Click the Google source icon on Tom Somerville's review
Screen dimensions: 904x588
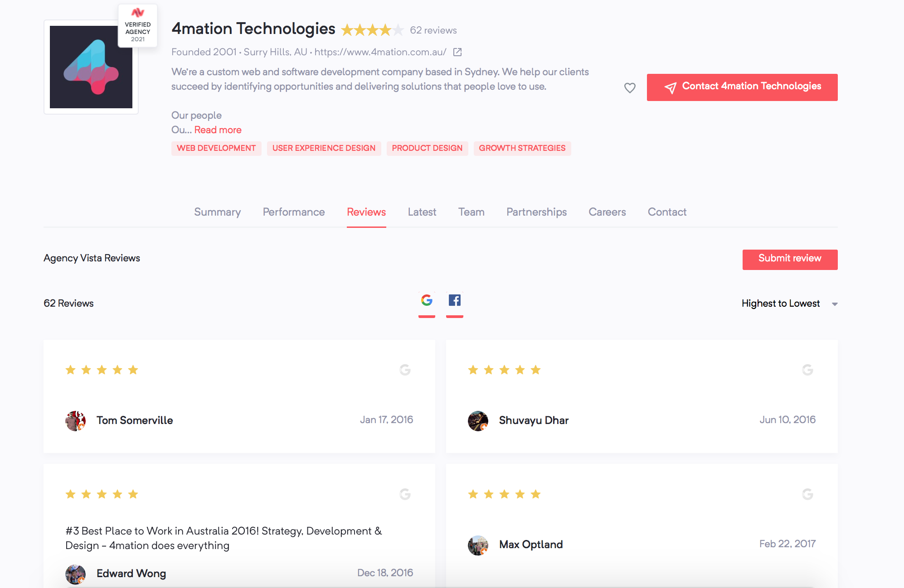(405, 370)
